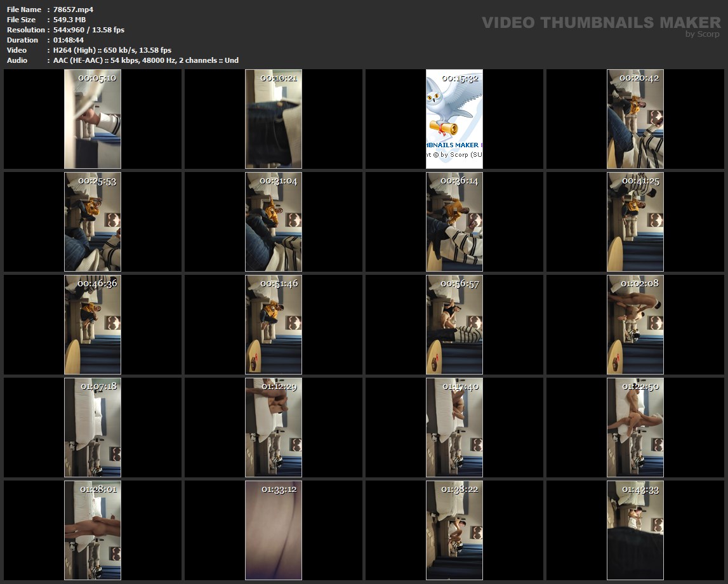Pick the frame labeled 00:46:36
This screenshot has width=728, height=584.
(93, 325)
